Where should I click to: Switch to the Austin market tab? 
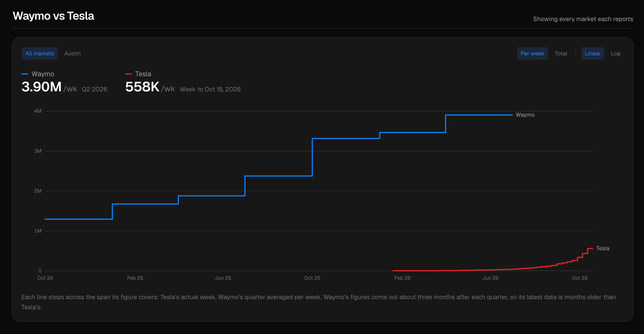coord(73,53)
